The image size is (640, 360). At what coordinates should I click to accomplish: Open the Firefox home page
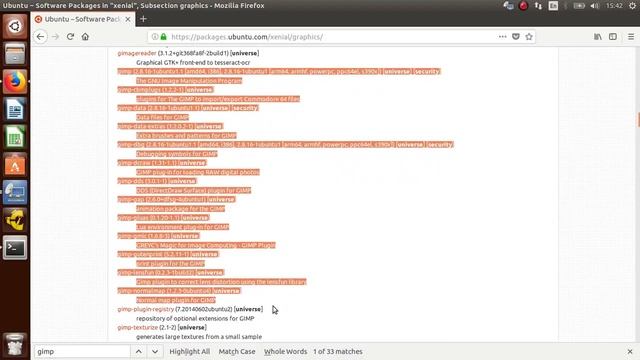(x=85, y=37)
